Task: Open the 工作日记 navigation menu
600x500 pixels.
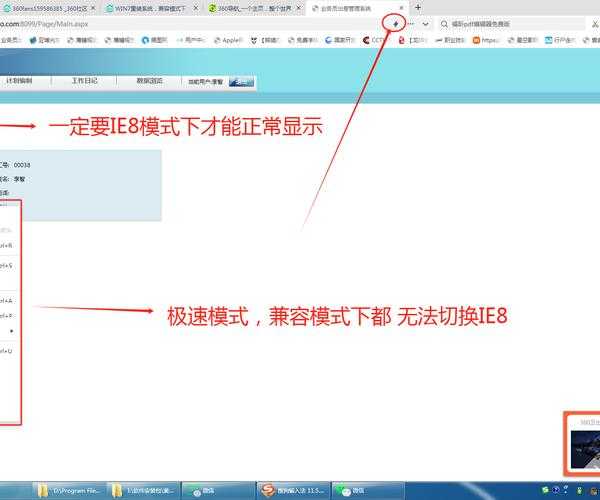Action: (x=84, y=81)
